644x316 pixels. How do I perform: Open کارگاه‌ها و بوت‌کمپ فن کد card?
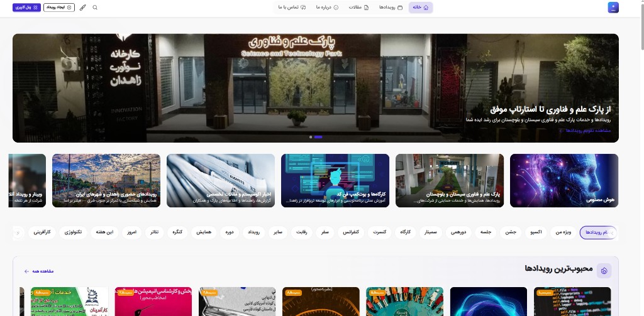(335, 180)
